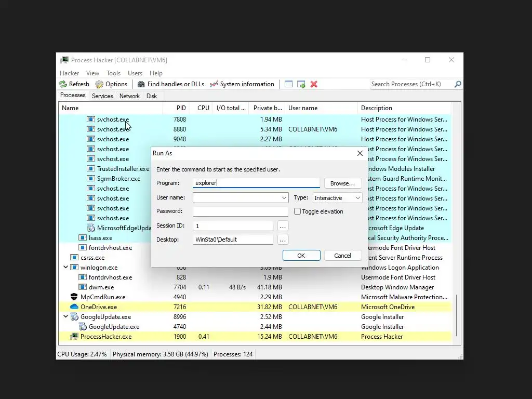Click Physical memory status bar entry

pyautogui.click(x=160, y=354)
